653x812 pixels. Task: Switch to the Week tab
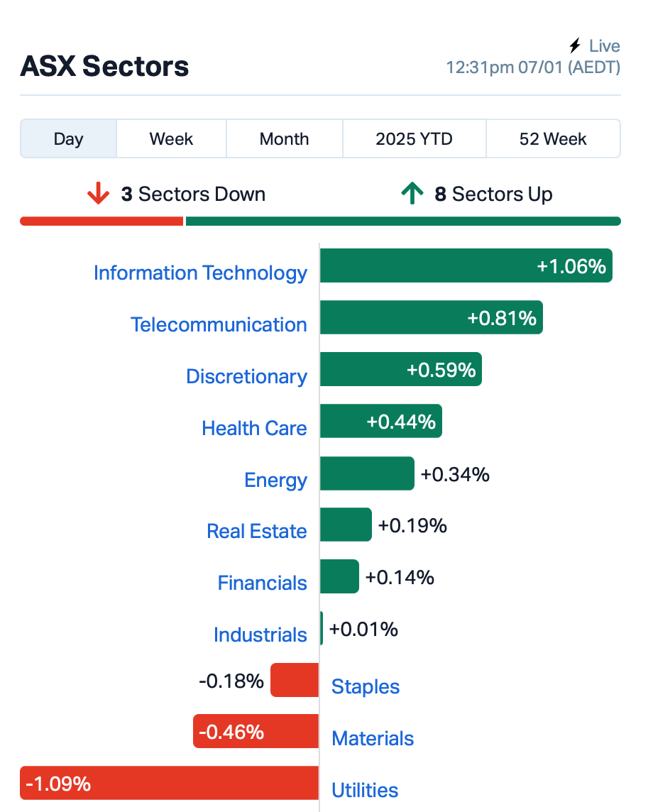(171, 139)
